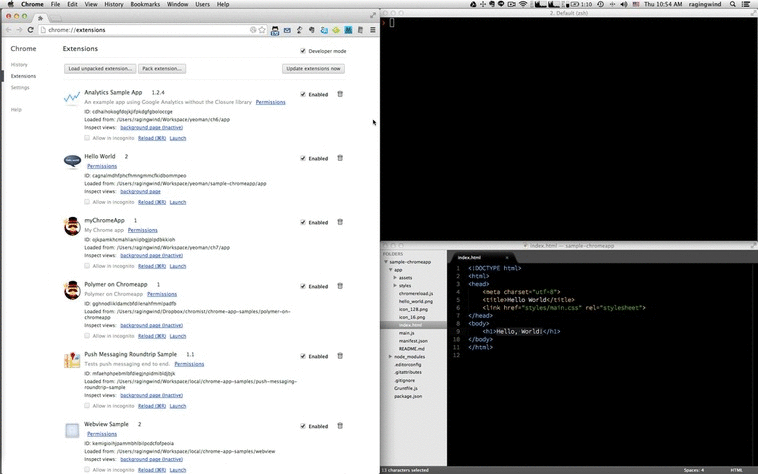Image resolution: width=758 pixels, height=474 pixels.
Task: Open Settings in Chrome sidebar
Action: [20, 87]
